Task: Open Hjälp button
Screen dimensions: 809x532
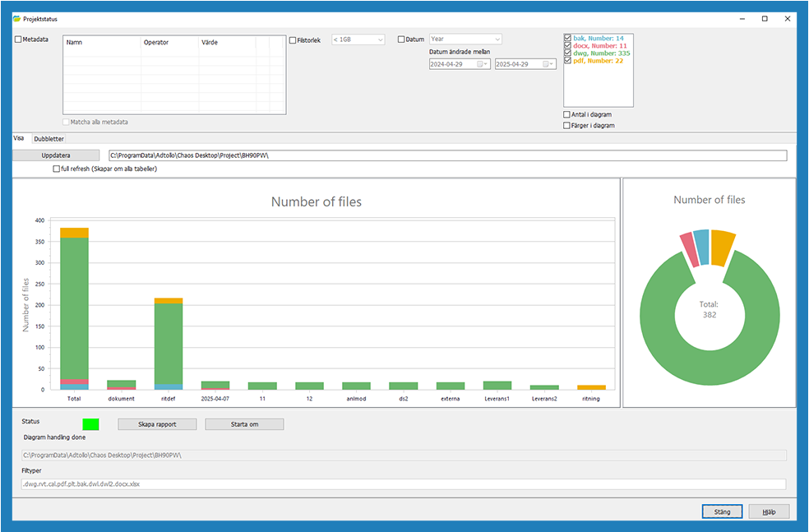Action: click(x=770, y=512)
